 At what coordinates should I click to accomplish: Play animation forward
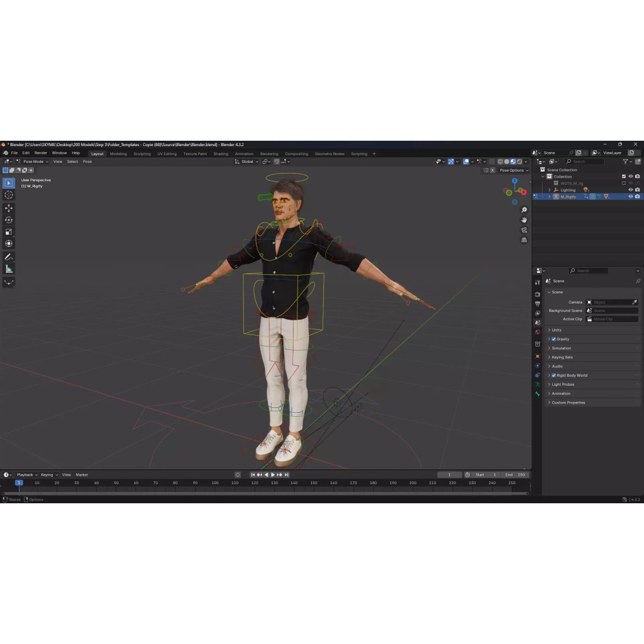pyautogui.click(x=273, y=475)
